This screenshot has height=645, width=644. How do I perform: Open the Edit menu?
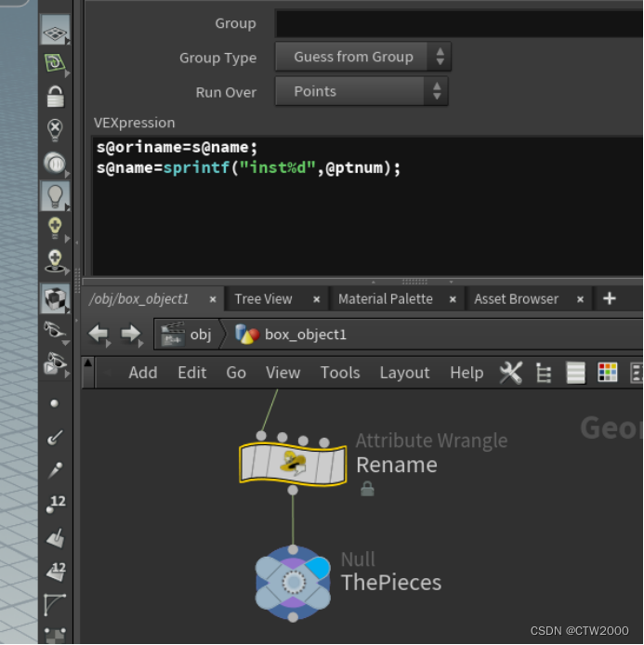tap(191, 373)
